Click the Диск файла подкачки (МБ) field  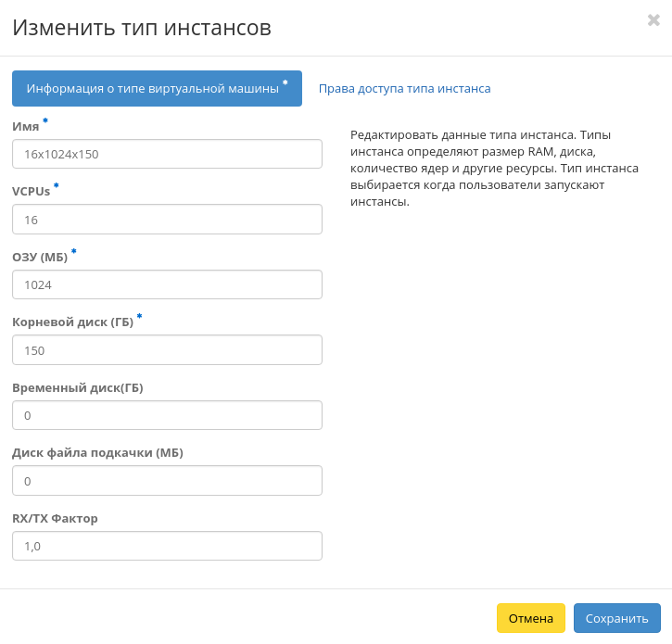(x=167, y=480)
